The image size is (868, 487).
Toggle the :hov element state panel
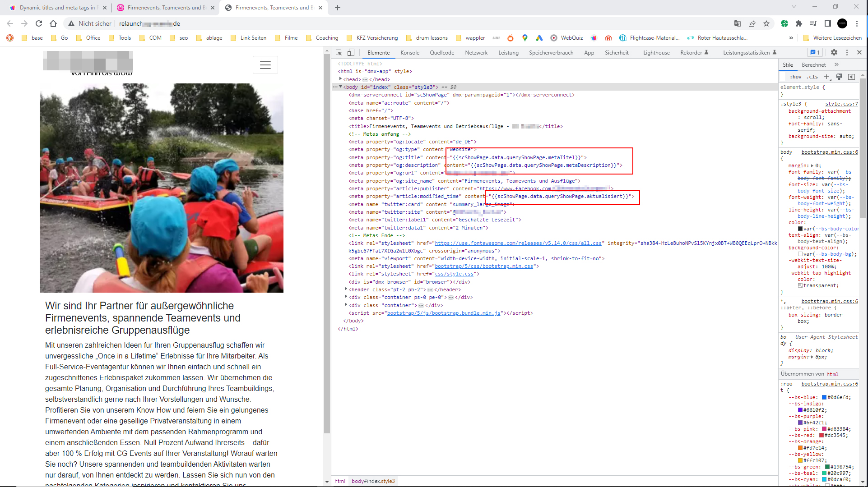click(795, 77)
